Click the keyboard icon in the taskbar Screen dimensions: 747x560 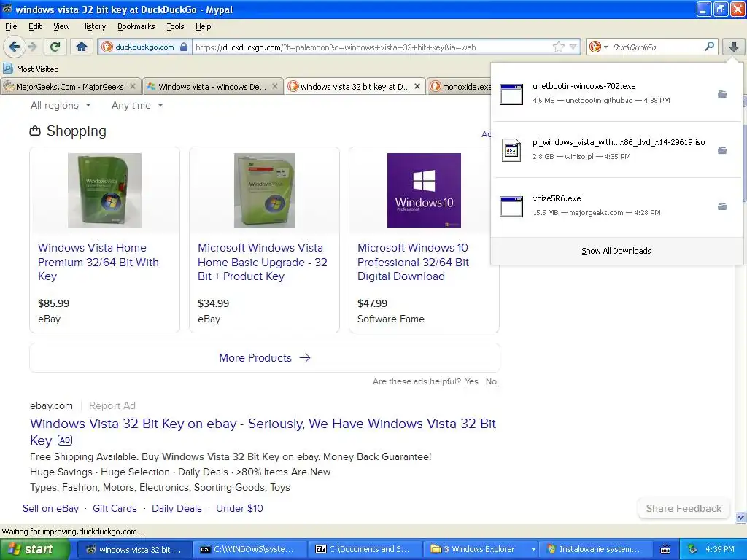coord(665,550)
